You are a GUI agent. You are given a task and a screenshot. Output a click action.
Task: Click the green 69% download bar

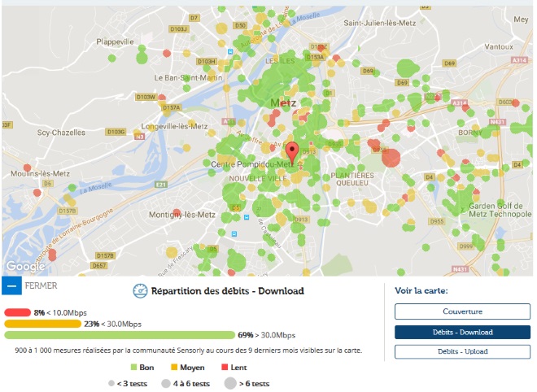(120, 335)
